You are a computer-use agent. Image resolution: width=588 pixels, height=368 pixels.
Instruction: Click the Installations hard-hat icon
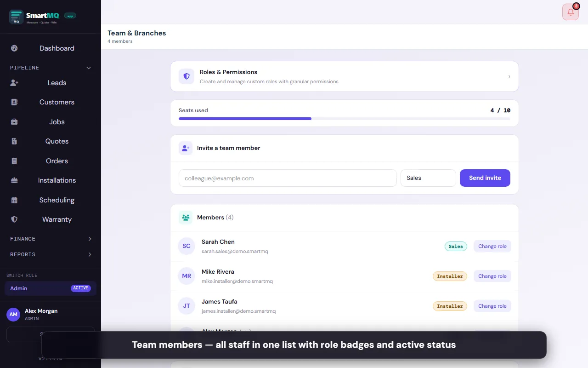tap(14, 180)
